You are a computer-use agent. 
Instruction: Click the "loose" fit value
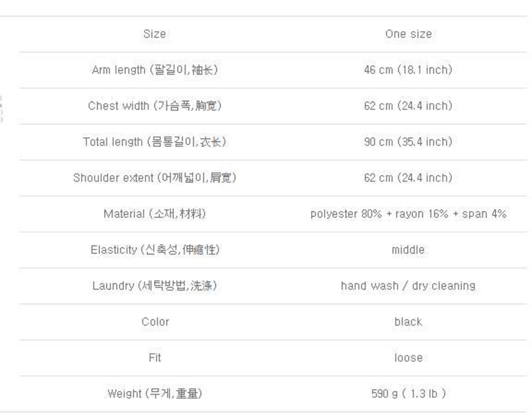point(408,358)
